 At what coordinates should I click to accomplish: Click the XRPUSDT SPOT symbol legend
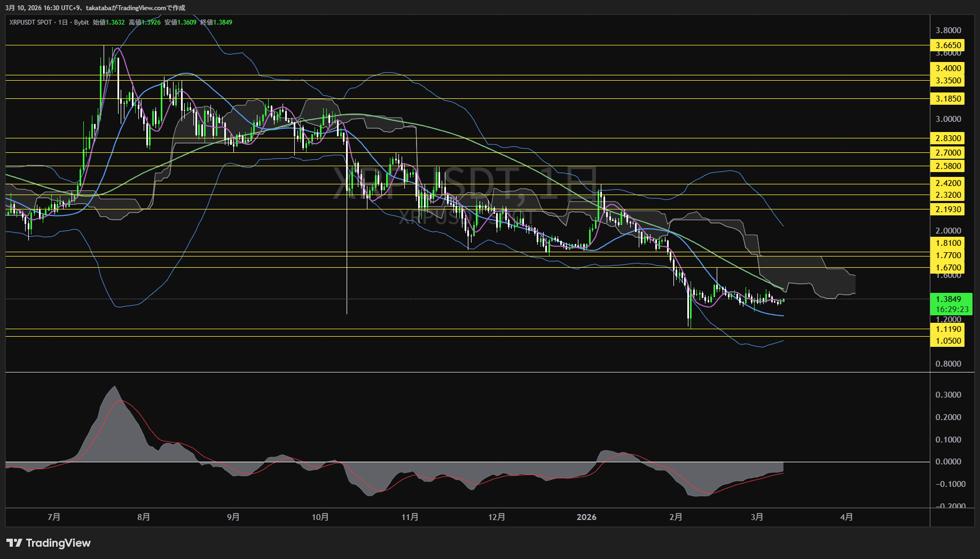point(31,22)
